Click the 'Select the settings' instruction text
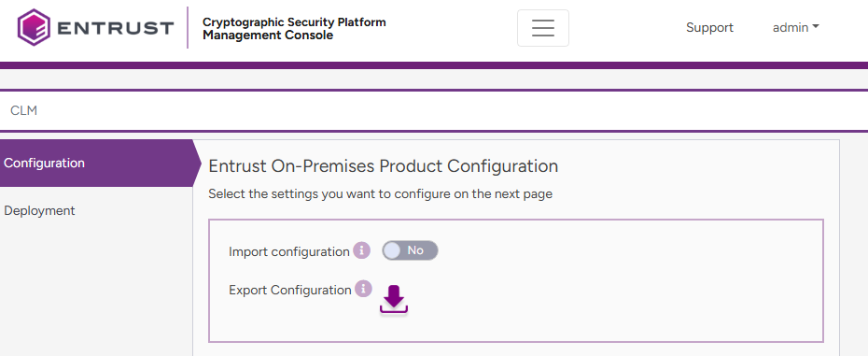 [380, 194]
